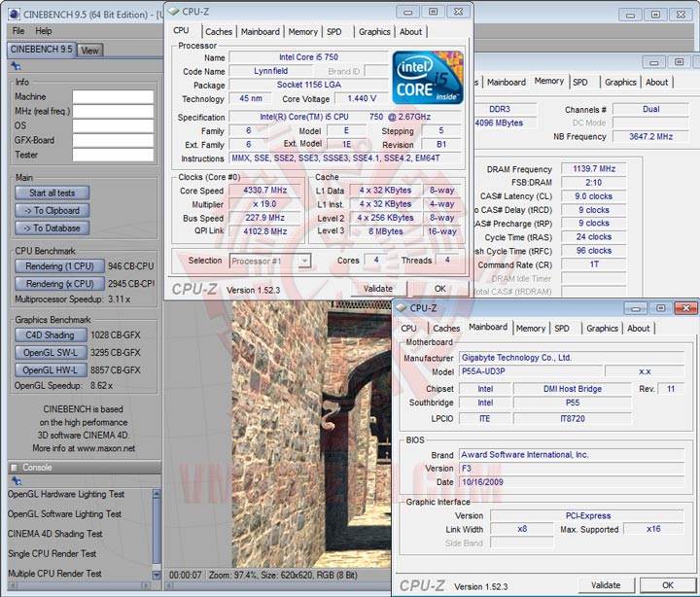
Task: Select 'Multiple CPU Render Test' console line
Action: click(x=54, y=574)
